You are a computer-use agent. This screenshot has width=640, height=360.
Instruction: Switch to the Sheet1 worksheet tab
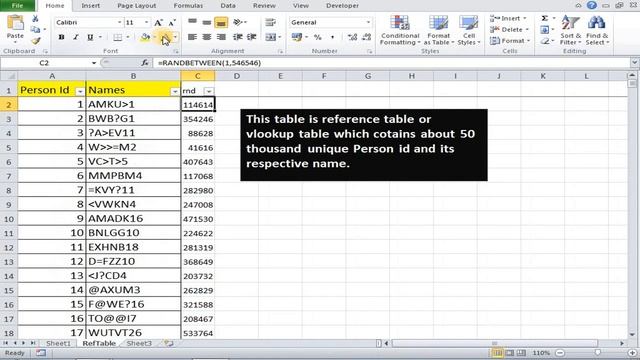pos(58,343)
